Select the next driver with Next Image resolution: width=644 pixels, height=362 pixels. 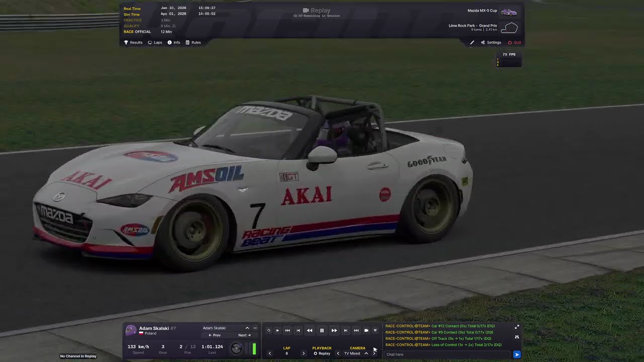click(x=245, y=335)
